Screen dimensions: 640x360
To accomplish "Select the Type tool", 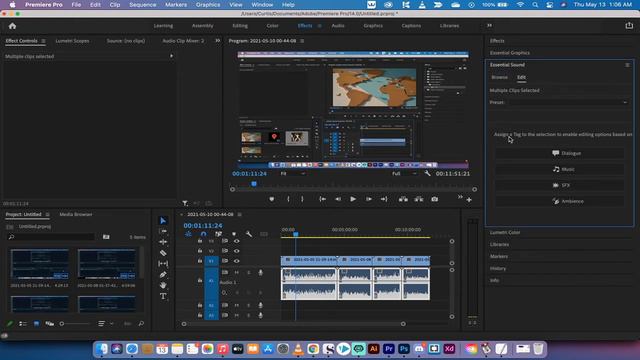I will point(163,296).
